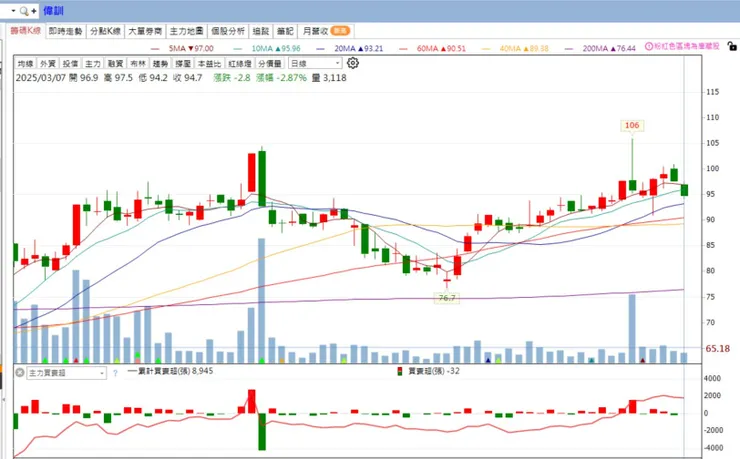Open the 即時走勢 tab
Image resolution: width=740 pixels, height=459 pixels.
click(x=66, y=31)
